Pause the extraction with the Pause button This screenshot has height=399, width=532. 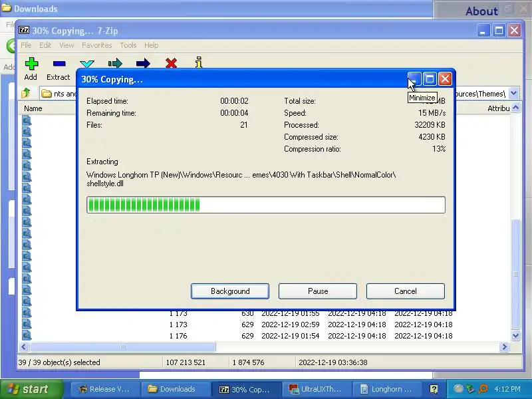click(318, 291)
